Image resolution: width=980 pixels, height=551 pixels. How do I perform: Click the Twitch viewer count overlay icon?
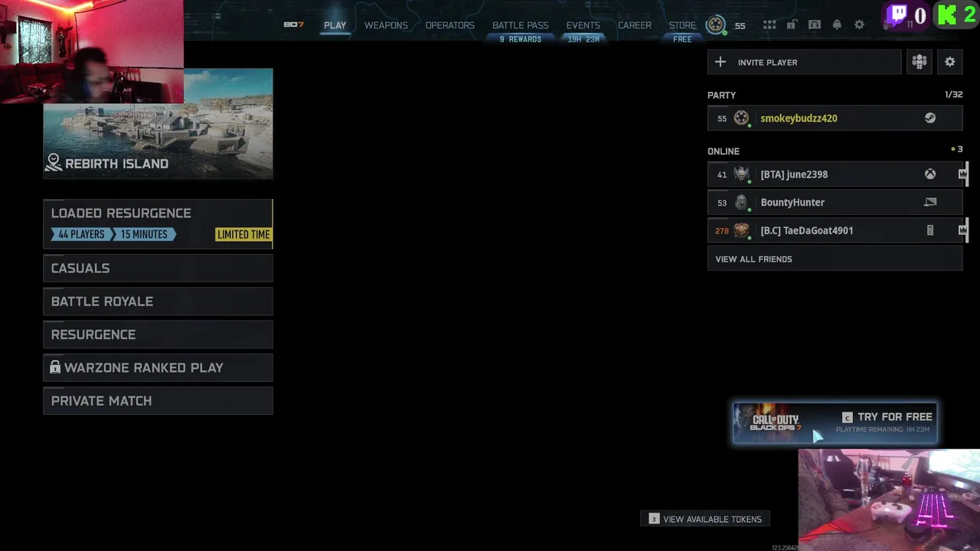tap(897, 15)
